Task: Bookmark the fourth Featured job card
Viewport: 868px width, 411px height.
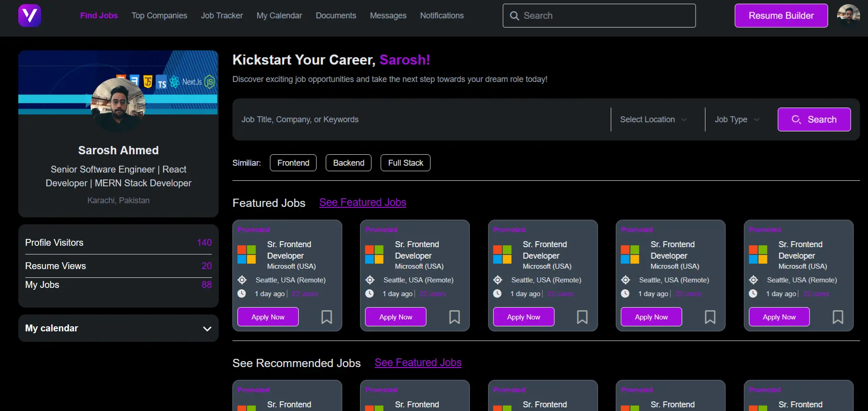Action: 710,317
